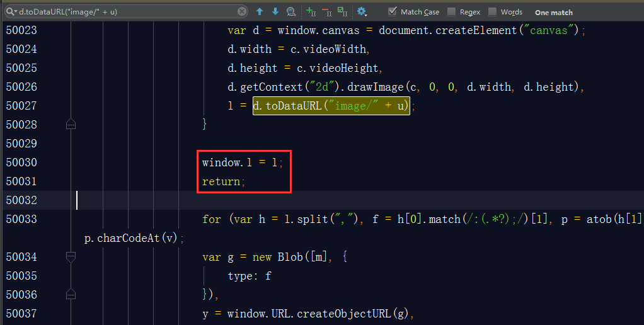This screenshot has height=325, width=644.
Task: Open search settings gear dropdown
Action: click(362, 11)
